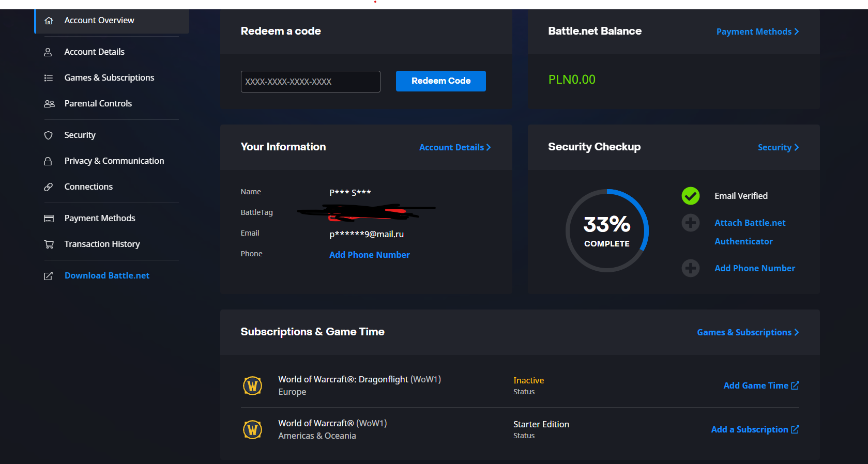868x464 pixels.
Task: Click the Starter Edition status text
Action: 541,424
